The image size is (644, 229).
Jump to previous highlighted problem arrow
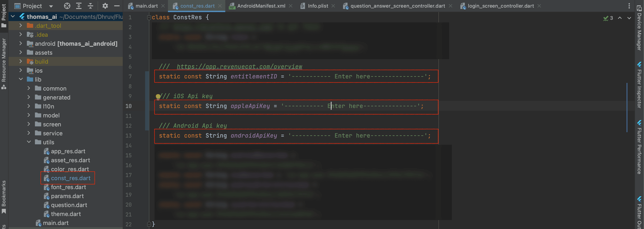pos(620,18)
